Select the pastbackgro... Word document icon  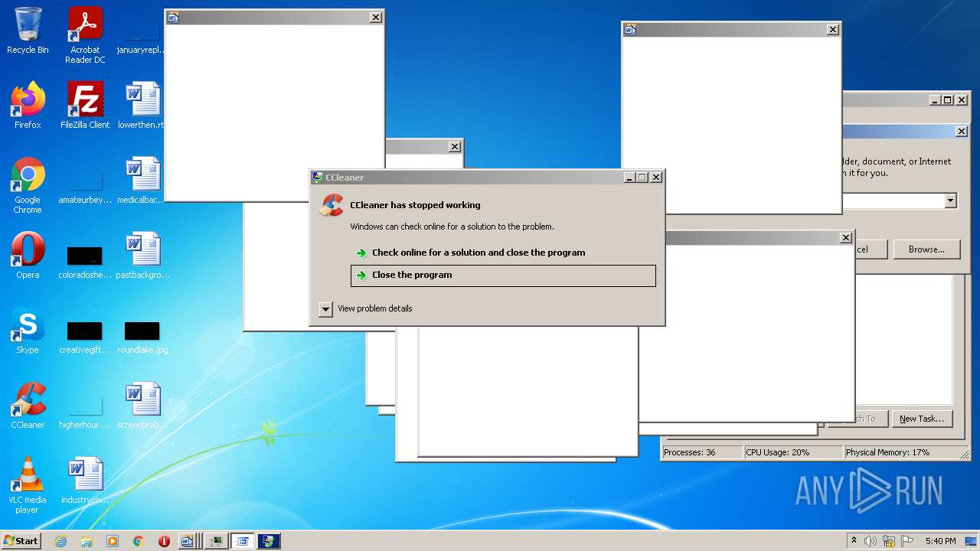[142, 256]
